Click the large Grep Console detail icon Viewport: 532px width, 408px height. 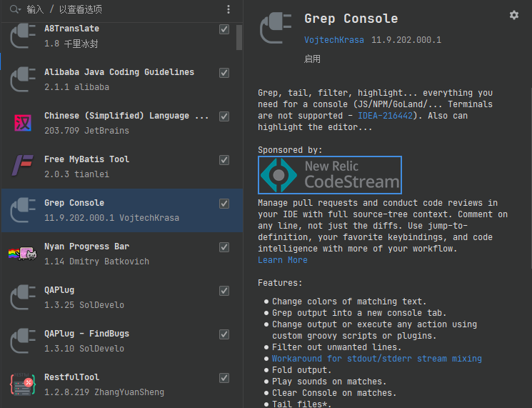tap(276, 28)
